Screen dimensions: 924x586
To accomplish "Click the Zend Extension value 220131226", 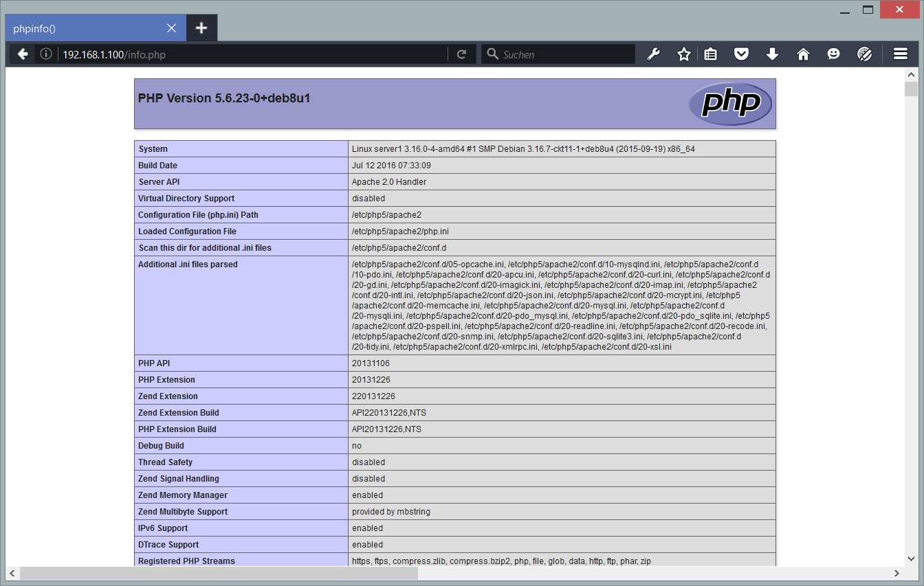I will 373,396.
